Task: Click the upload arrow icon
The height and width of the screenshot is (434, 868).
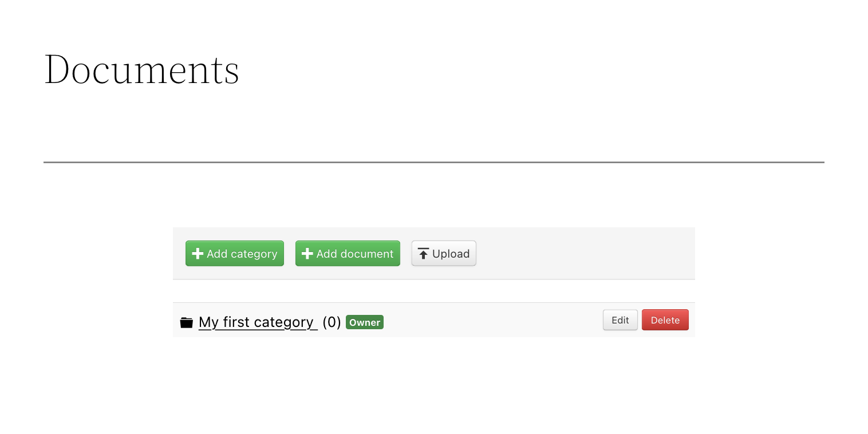Action: click(423, 254)
